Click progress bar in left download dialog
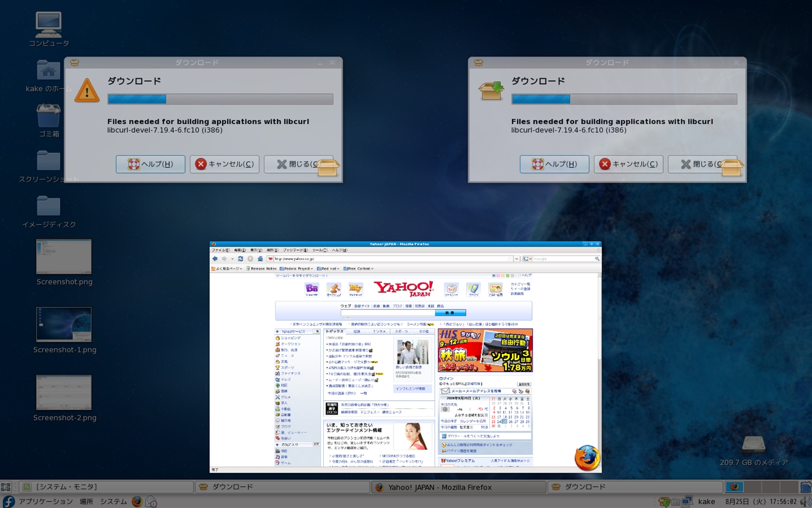This screenshot has width=812, height=508. click(x=220, y=99)
